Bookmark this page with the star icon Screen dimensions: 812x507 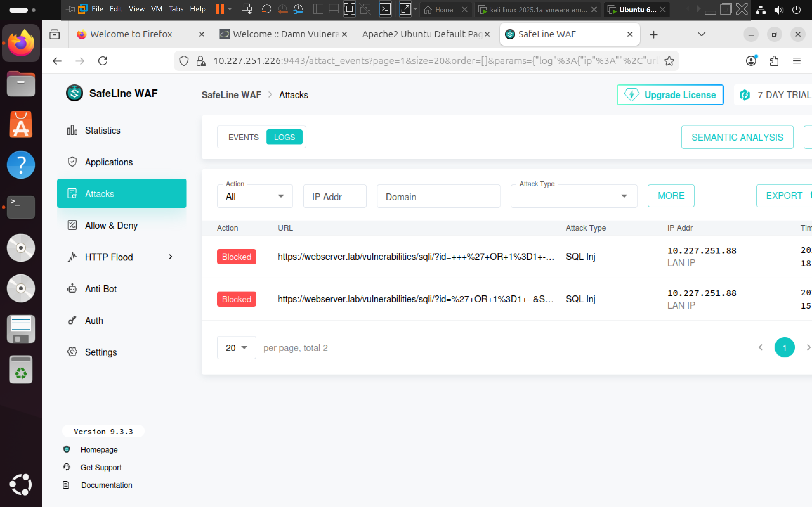point(669,61)
